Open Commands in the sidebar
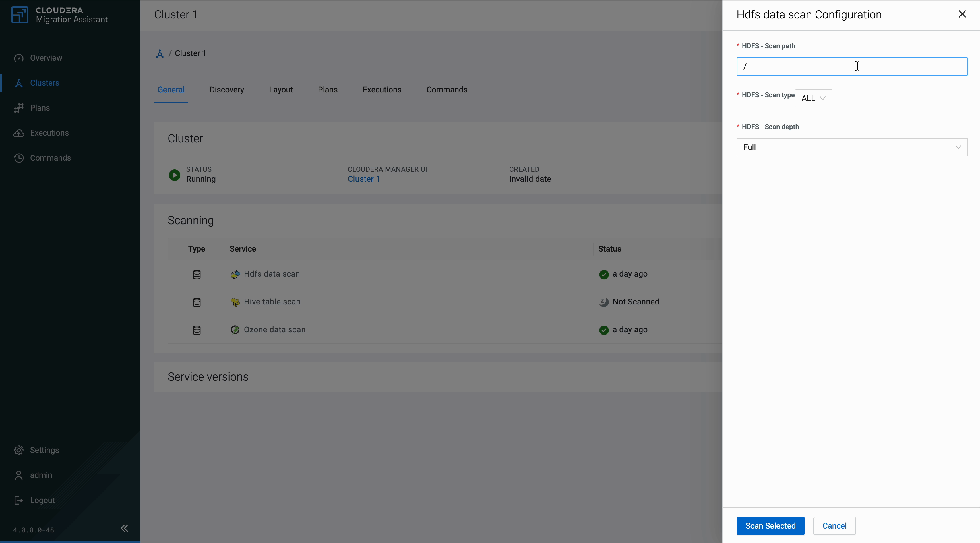Screen dimensions: 980x543 point(42,158)
